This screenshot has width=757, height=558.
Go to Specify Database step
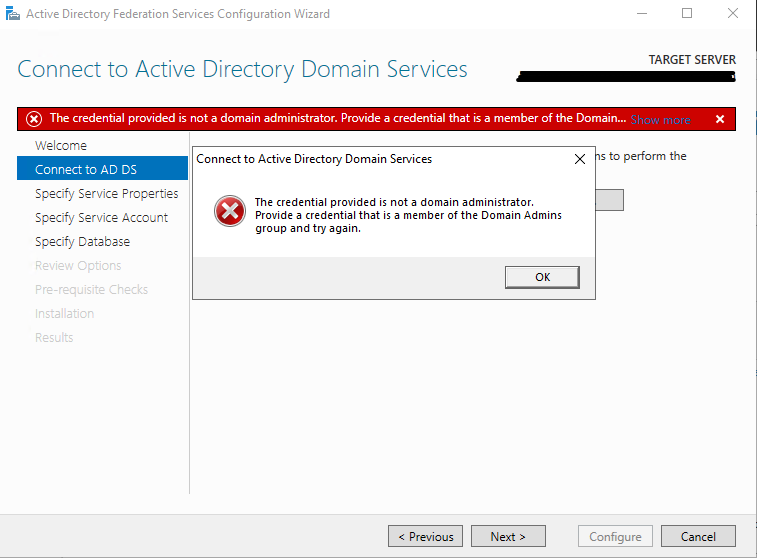coord(83,241)
